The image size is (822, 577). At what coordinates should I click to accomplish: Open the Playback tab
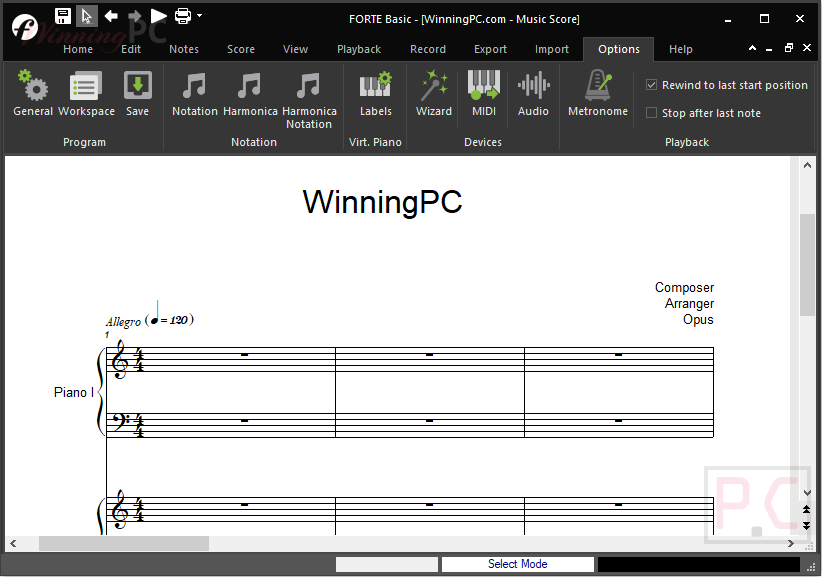tap(359, 49)
